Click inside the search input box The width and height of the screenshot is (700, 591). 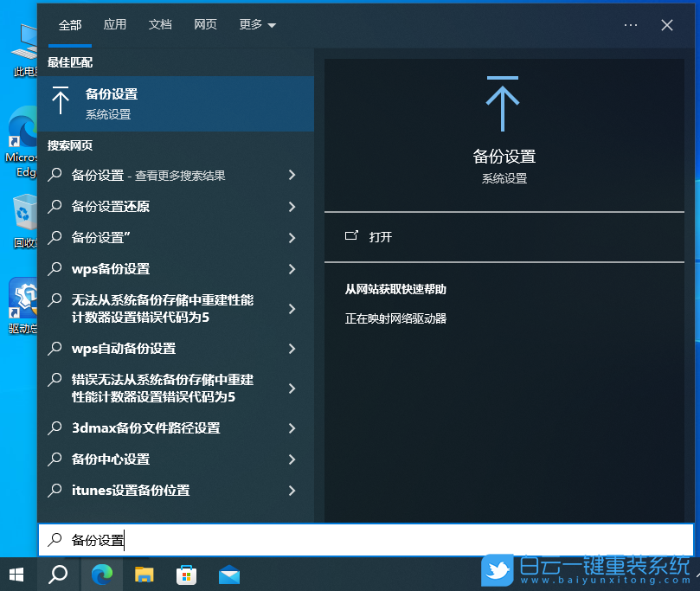260,539
